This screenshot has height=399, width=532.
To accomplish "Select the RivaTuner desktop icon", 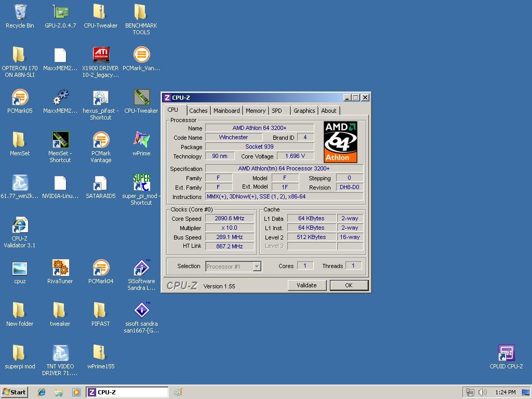I will point(60,268).
